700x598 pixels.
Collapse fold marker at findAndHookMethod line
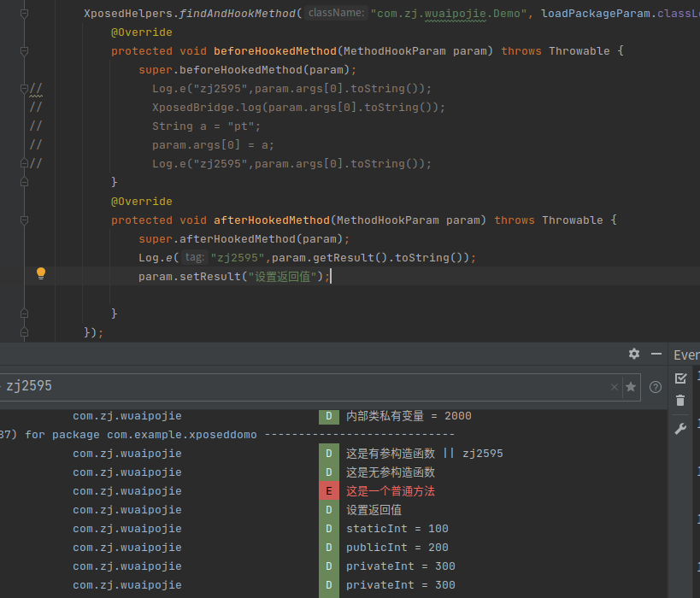pos(25,14)
